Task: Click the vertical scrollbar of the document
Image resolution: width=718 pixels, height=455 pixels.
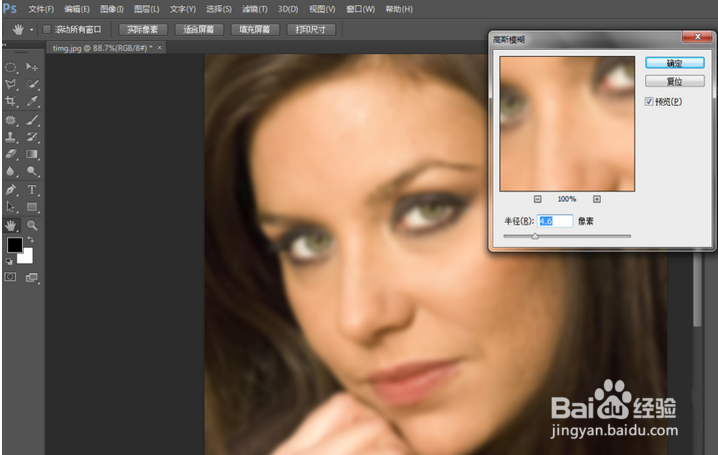Action: 697,290
